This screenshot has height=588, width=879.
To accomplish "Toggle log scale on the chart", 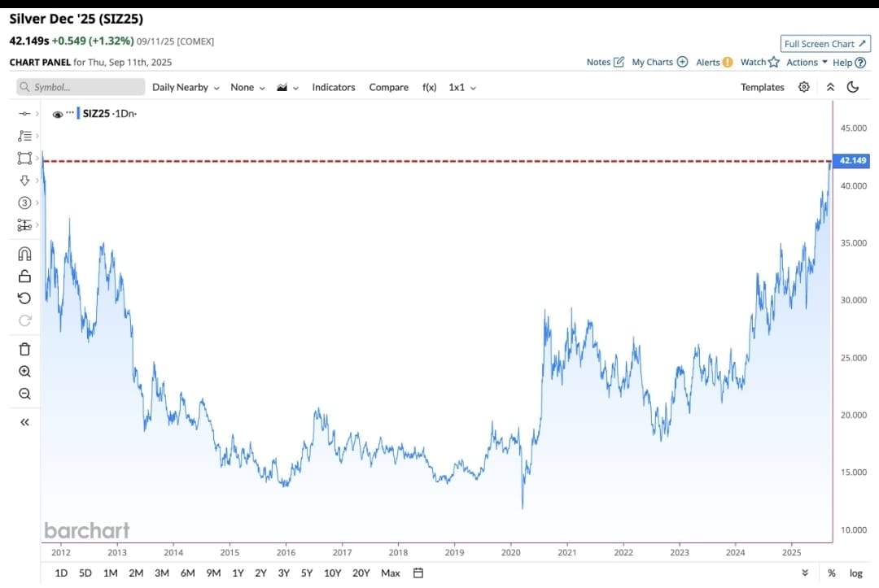I will click(x=855, y=573).
